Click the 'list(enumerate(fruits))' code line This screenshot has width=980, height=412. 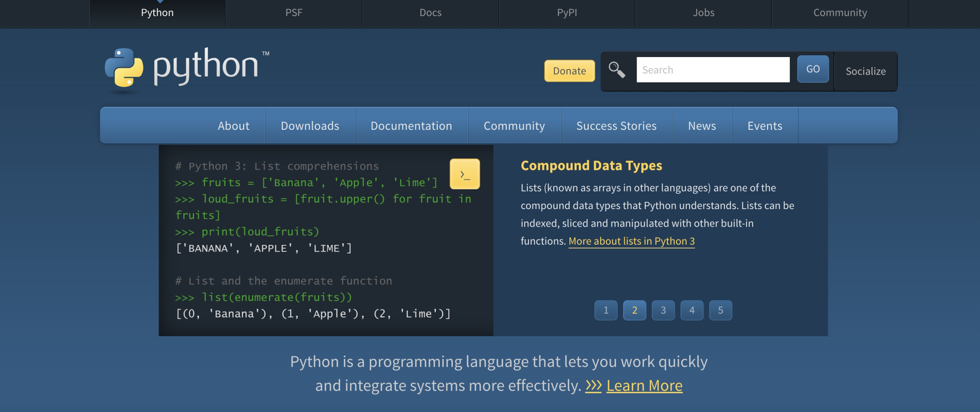coord(263,298)
